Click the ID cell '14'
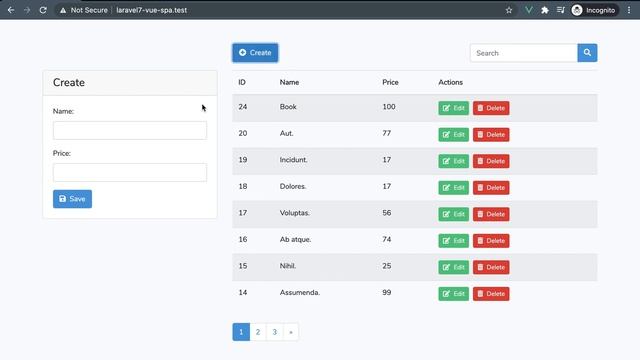 (x=243, y=293)
